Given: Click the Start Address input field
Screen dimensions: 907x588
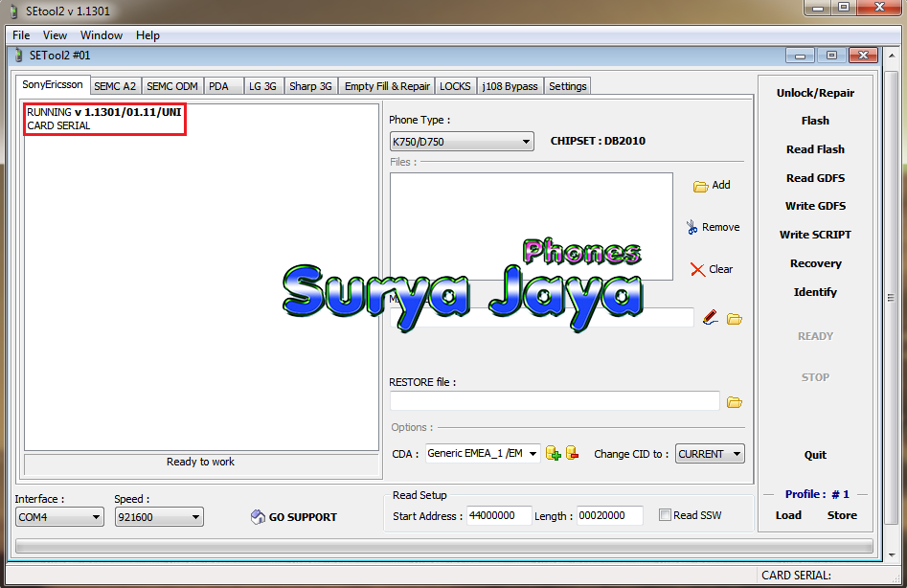Looking at the screenshot, I should [498, 515].
